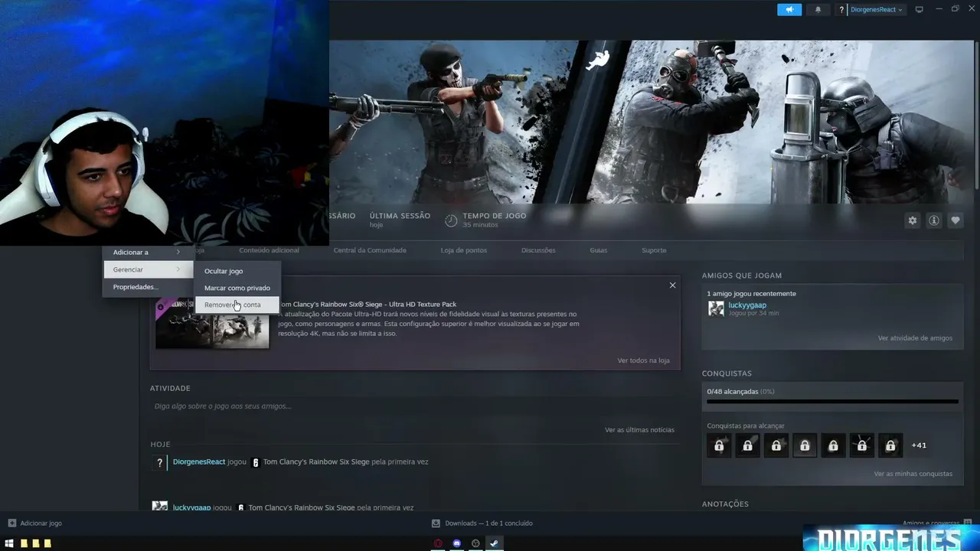Viewport: 980px width, 551px height.
Task: Click the Downloads tray icon
Action: 436,523
